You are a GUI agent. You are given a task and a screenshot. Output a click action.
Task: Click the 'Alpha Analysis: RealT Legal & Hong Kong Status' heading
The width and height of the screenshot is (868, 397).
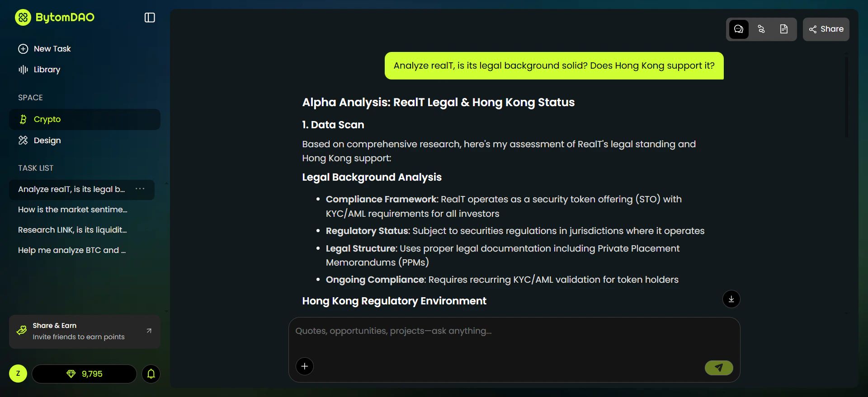tap(439, 103)
